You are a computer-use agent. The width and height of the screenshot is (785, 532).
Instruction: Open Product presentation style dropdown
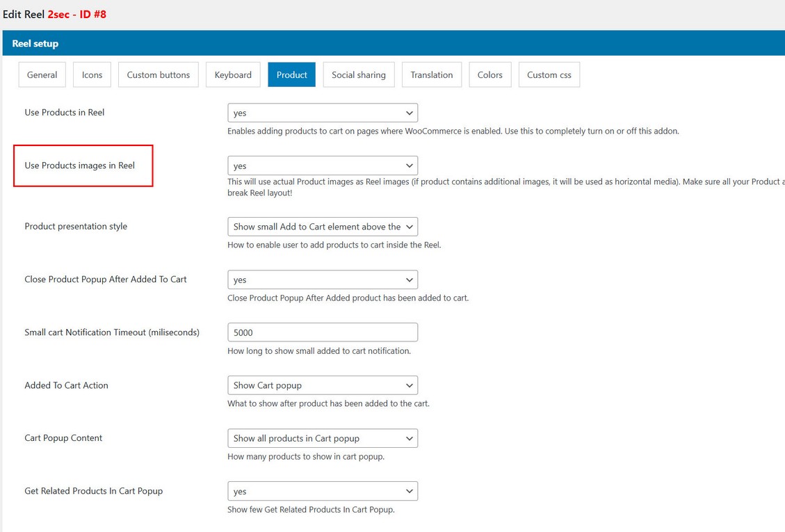click(323, 227)
